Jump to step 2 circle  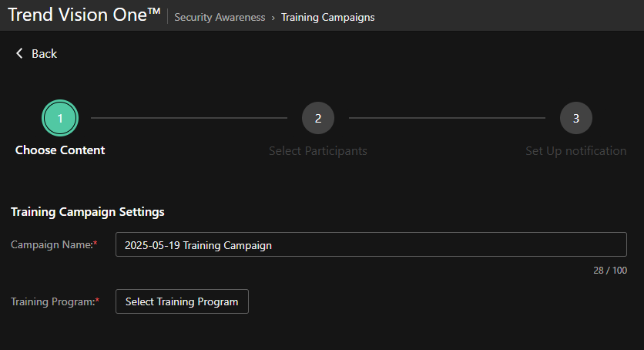(318, 118)
